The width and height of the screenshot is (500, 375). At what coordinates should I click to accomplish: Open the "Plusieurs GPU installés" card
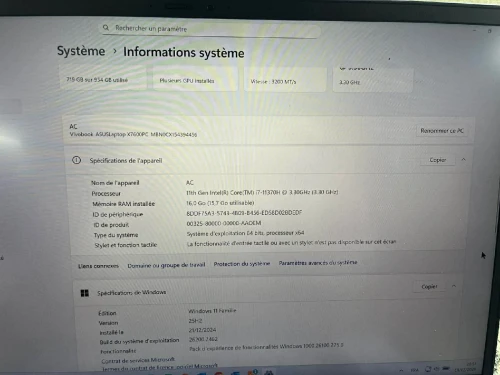click(195, 80)
